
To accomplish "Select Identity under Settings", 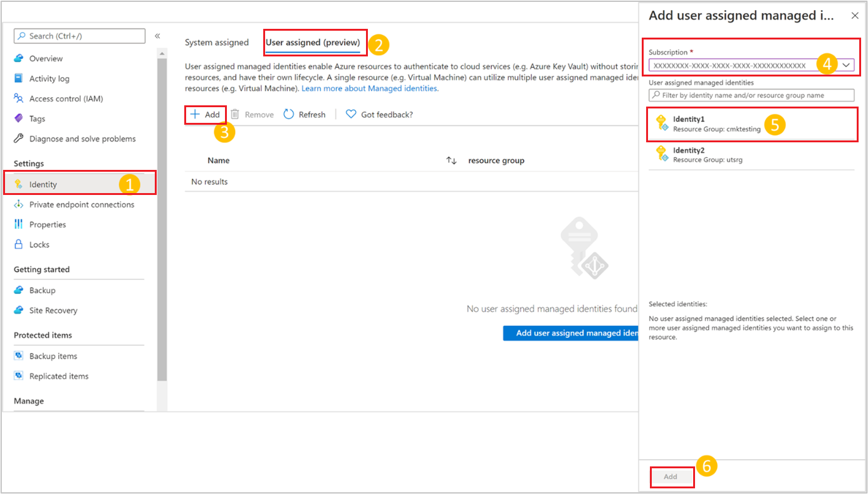I will point(79,184).
